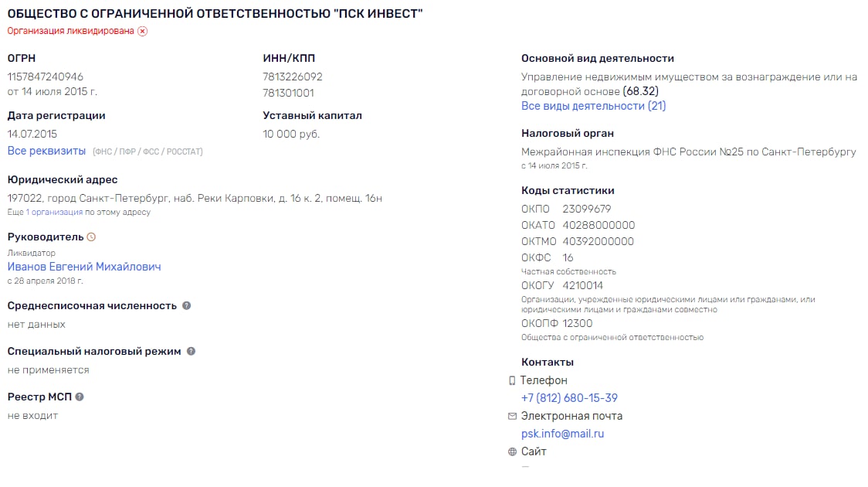Viewport: 868px width, 487px height.
Task: Open the Все реквизиты link
Action: (46, 151)
